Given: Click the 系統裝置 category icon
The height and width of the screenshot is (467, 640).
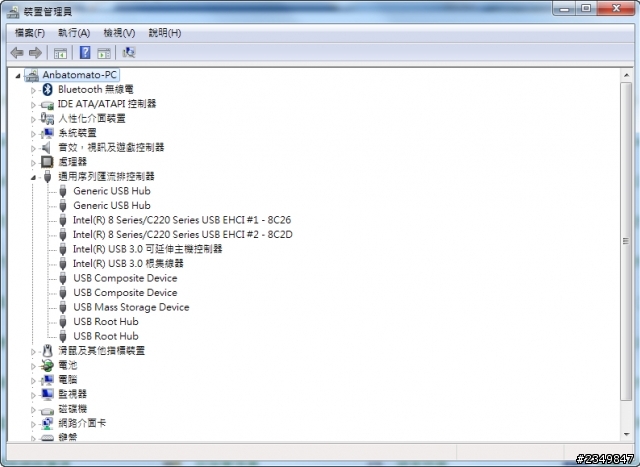Looking at the screenshot, I should click(47, 133).
